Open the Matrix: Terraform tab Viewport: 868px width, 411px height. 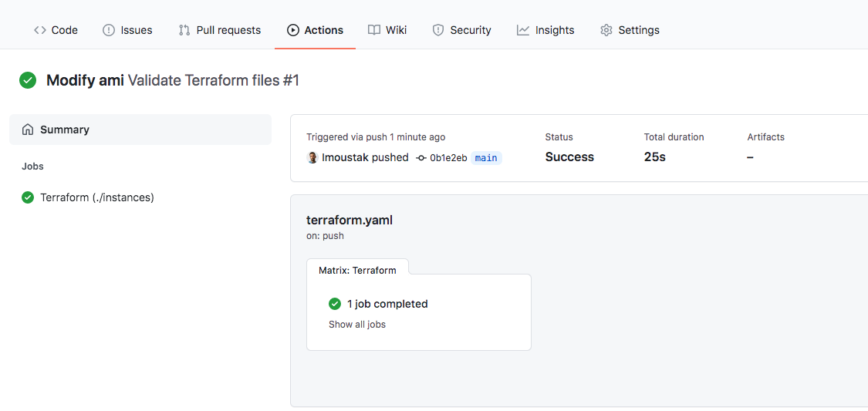click(x=357, y=271)
